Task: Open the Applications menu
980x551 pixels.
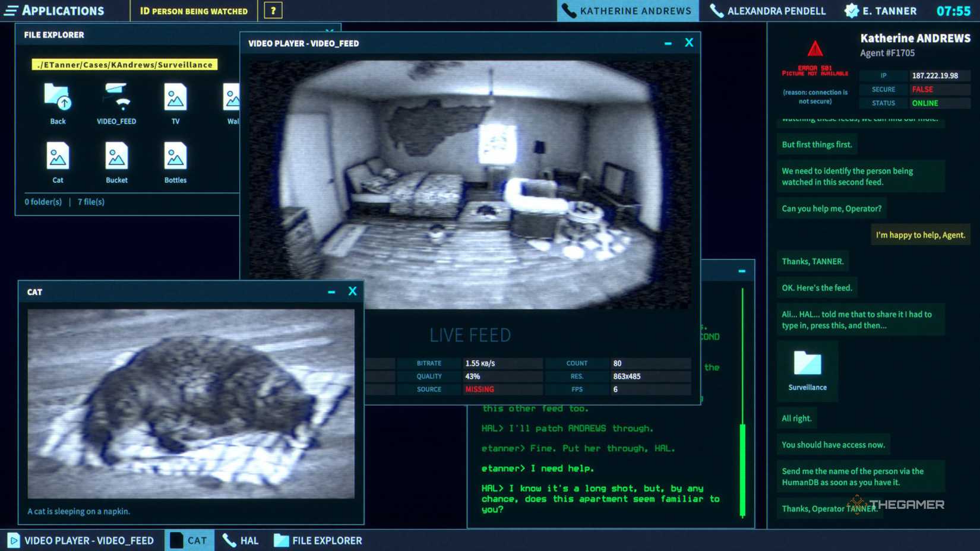Action: coord(55,11)
